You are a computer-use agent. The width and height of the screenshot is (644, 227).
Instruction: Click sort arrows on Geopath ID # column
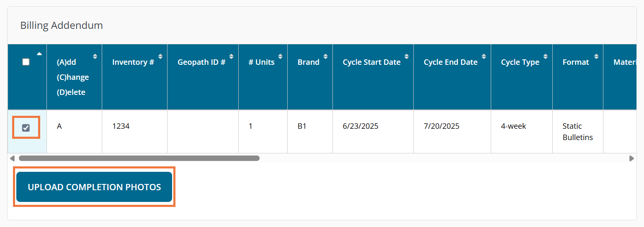point(232,56)
